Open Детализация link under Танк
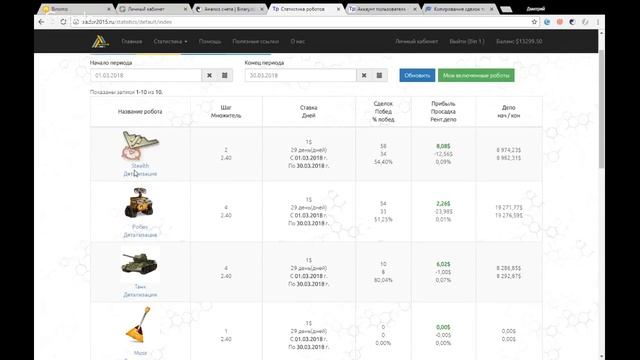The image size is (640, 360). [x=140, y=294]
